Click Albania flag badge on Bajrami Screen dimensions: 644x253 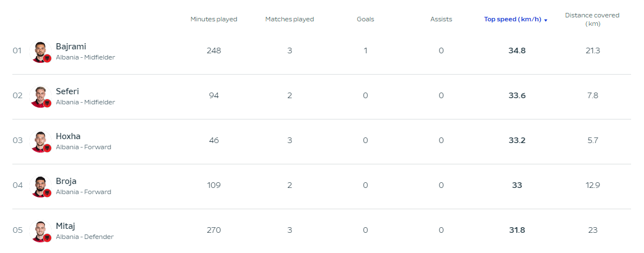[x=47, y=59]
